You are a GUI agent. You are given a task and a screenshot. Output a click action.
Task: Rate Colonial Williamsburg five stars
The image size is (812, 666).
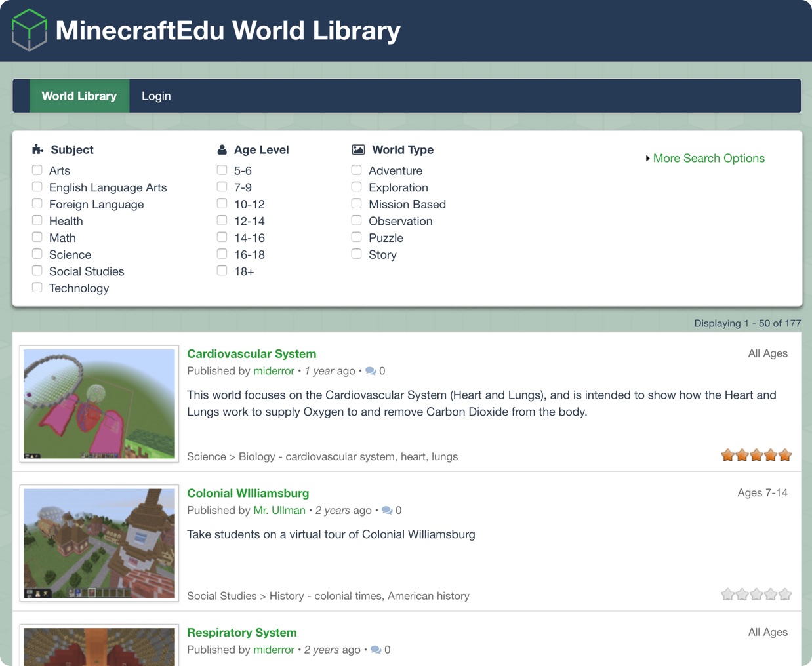click(784, 594)
